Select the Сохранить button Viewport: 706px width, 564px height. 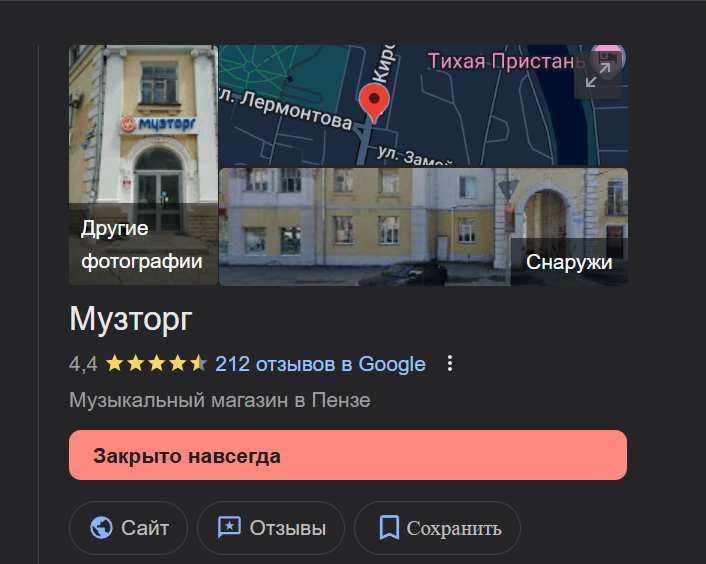[437, 528]
